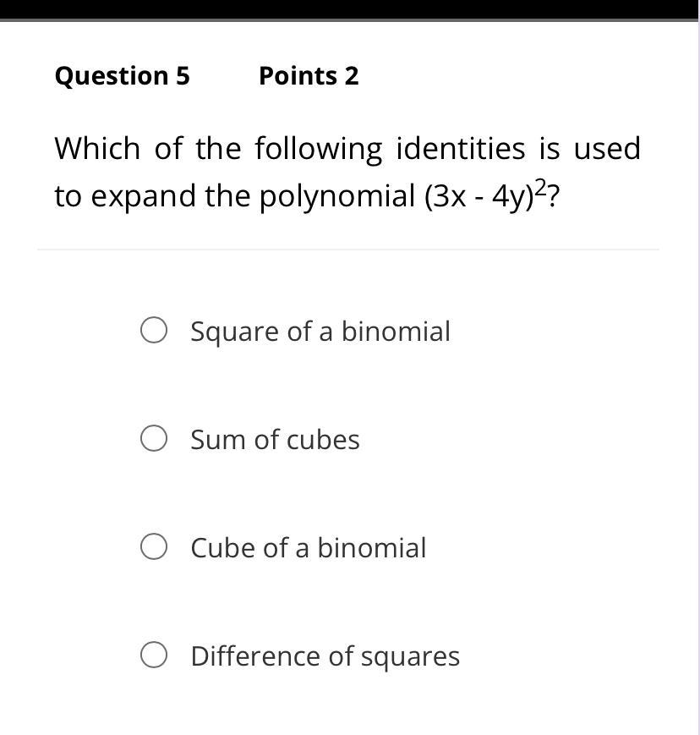This screenshot has width=700, height=735.
Task: Click the "Cube of a binomial" answer label
Action: pos(308,548)
